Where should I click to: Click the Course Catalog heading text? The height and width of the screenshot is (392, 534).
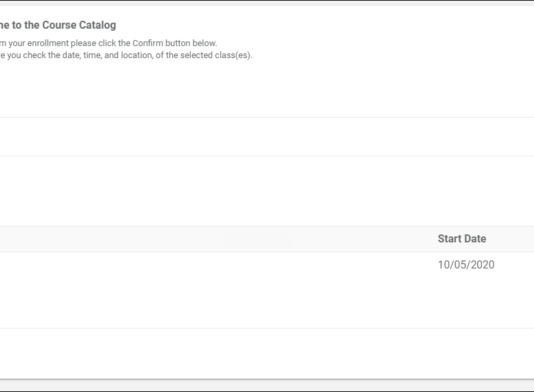(79, 25)
